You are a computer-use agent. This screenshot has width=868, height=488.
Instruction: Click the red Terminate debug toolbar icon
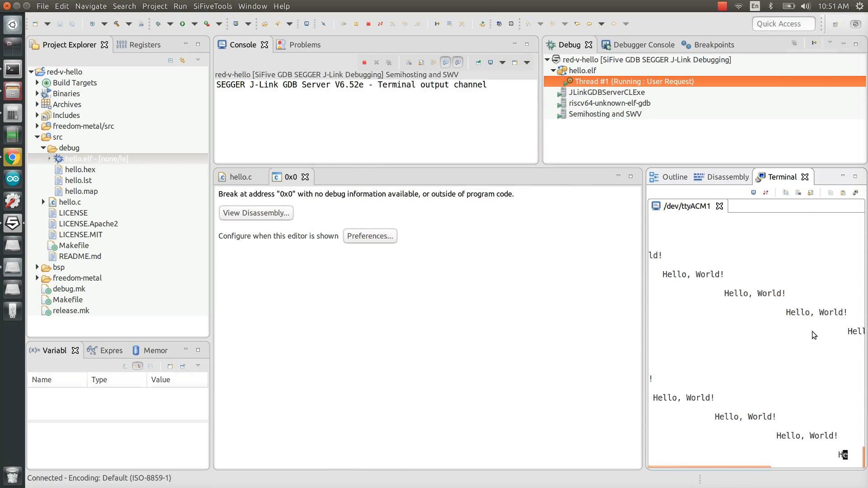(368, 24)
